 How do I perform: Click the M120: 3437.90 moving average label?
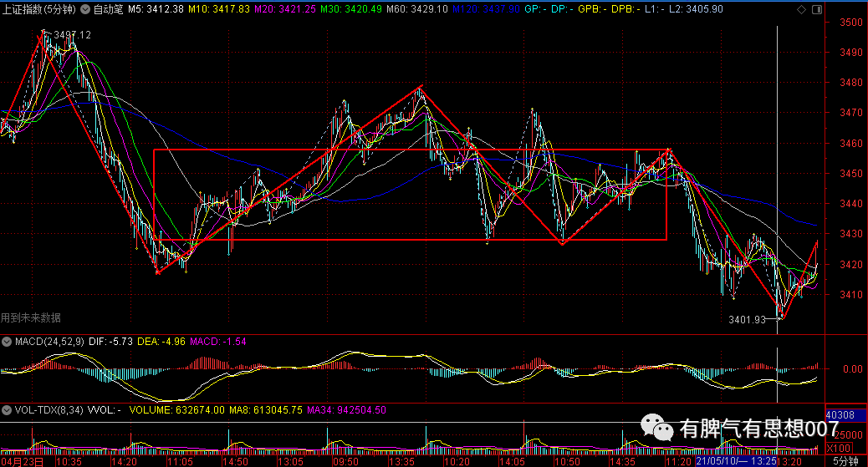[486, 9]
